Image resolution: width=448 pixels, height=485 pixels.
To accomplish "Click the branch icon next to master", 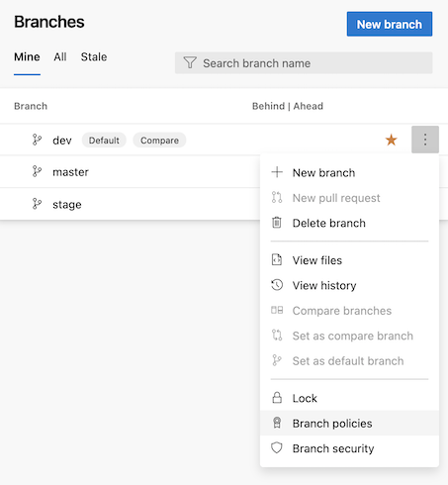I will point(37,171).
